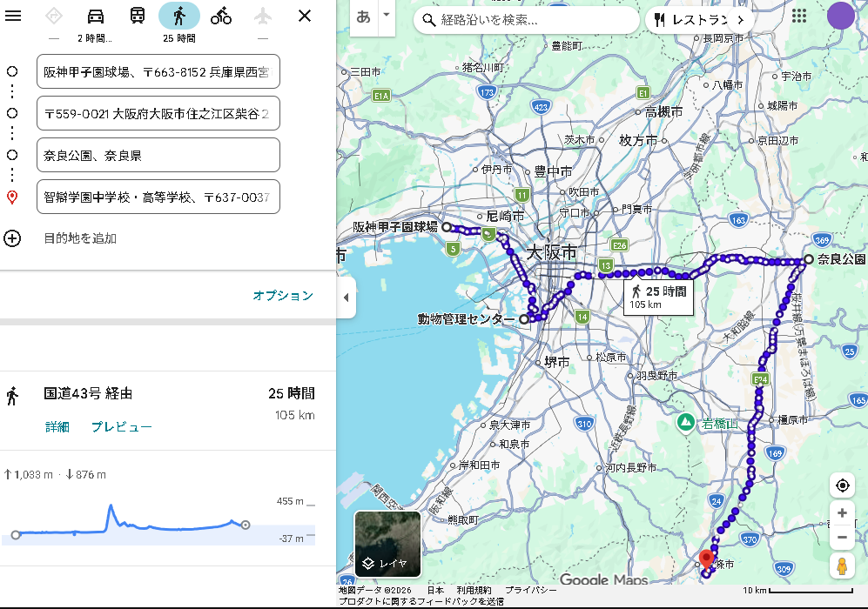Expand more category chips chevron
The width and height of the screenshot is (868, 609).
(x=741, y=19)
